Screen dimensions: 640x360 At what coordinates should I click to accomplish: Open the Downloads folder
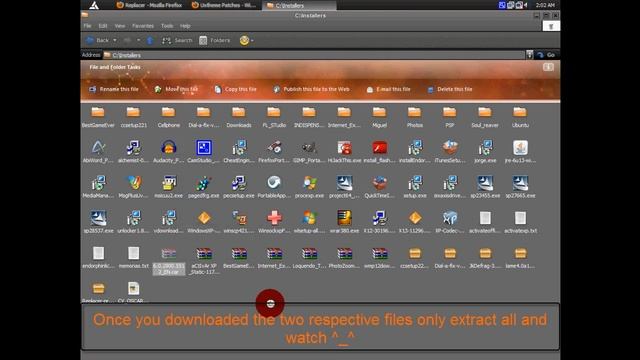pos(239,116)
